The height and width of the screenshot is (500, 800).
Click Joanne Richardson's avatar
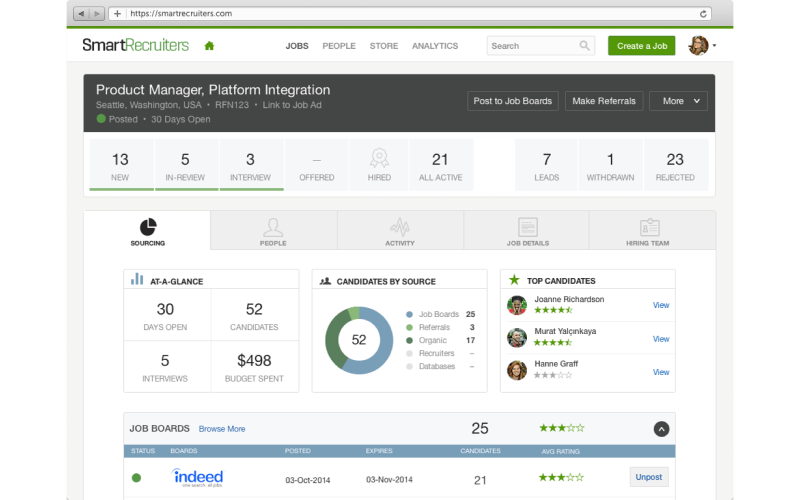coord(517,305)
